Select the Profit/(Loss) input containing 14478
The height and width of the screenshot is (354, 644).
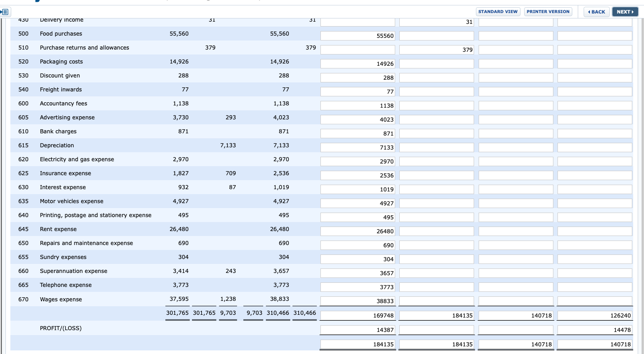click(x=595, y=330)
